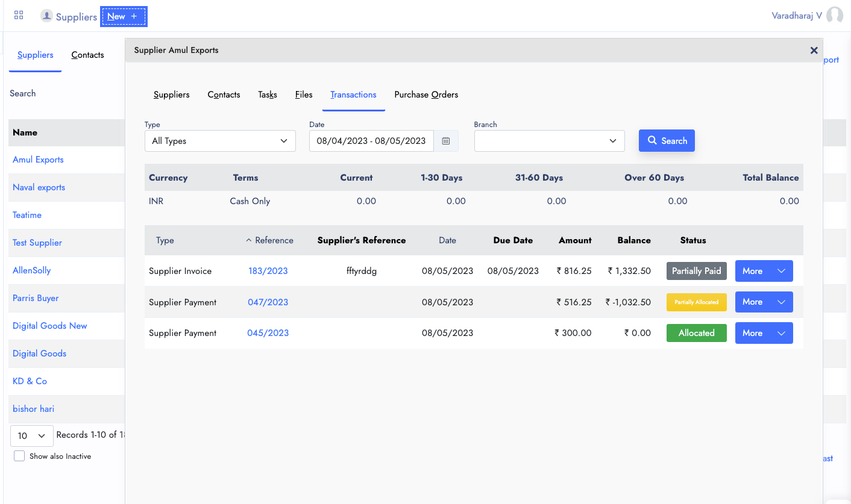Toggle Show also Inactive checkbox
Viewport: 851px width, 504px height.
(x=19, y=456)
